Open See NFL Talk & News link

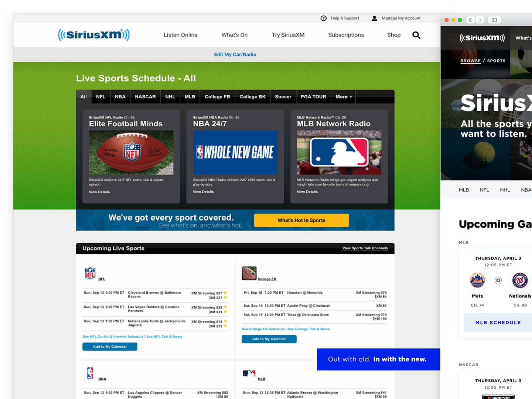click(164, 337)
